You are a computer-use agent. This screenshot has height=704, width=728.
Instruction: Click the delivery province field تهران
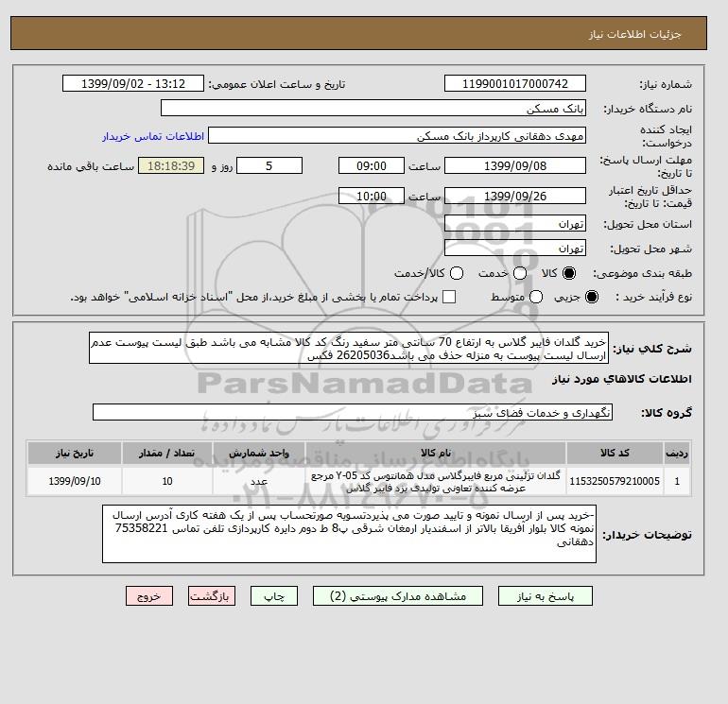(x=515, y=224)
